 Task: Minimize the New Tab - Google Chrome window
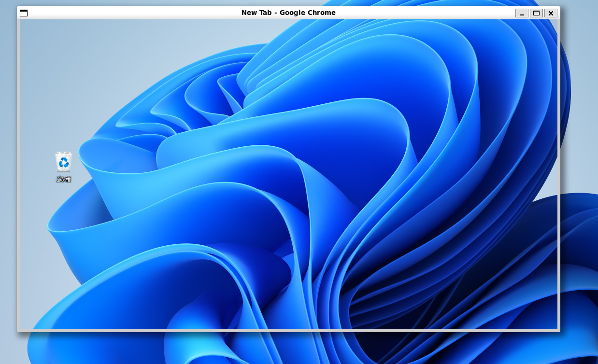click(x=522, y=13)
